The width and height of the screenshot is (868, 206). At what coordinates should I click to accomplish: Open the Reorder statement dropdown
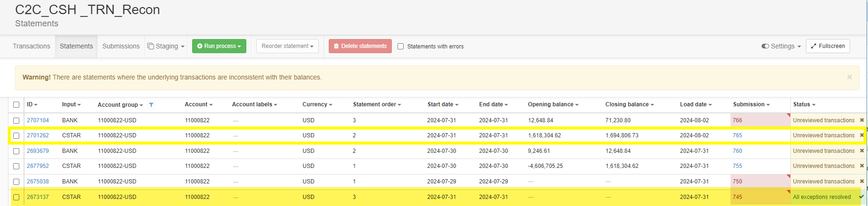tap(287, 46)
